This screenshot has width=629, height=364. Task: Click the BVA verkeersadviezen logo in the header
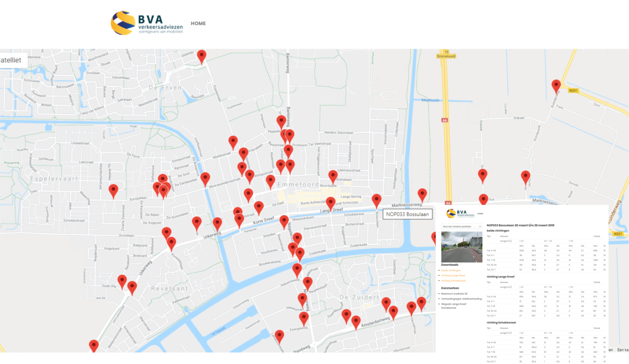pyautogui.click(x=147, y=23)
